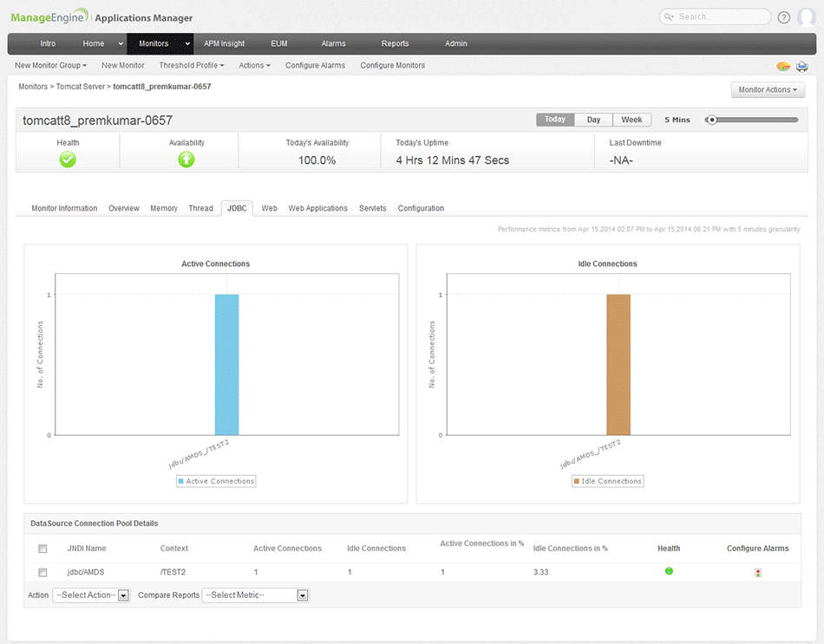The height and width of the screenshot is (644, 824).
Task: Switch to Monitor Information tab
Action: [x=64, y=209]
